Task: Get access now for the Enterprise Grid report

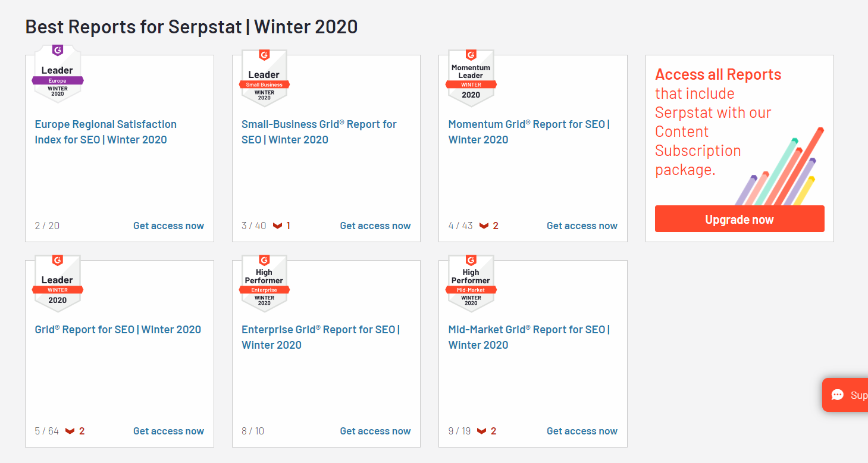Action: (x=375, y=431)
